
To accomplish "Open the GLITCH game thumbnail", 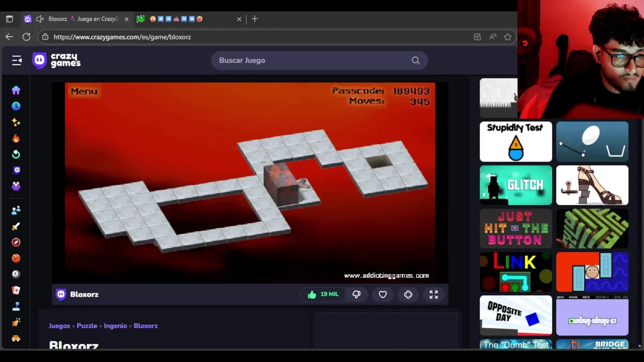I will pos(516,185).
